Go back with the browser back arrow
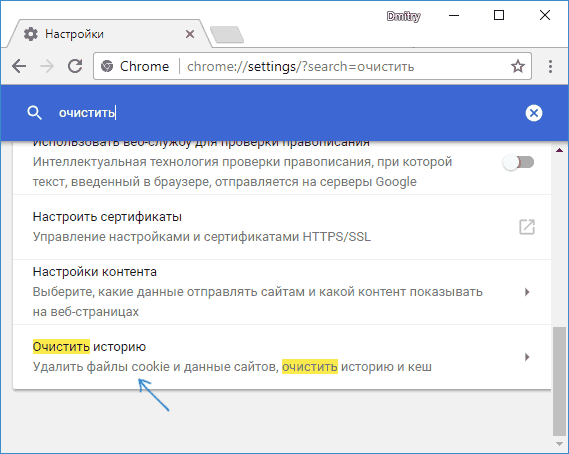Viewport: 569px width, 454px height. tap(19, 66)
